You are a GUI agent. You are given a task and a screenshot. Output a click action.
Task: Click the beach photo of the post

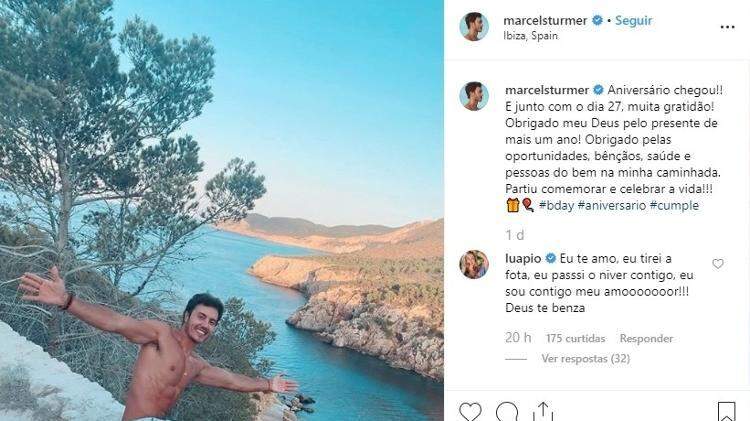pyautogui.click(x=221, y=210)
